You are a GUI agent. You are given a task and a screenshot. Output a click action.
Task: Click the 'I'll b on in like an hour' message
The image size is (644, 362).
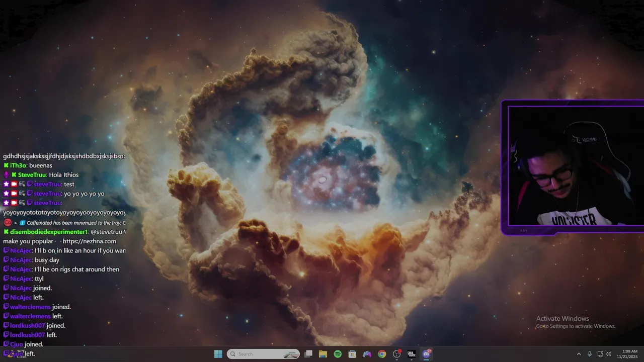(64, 250)
